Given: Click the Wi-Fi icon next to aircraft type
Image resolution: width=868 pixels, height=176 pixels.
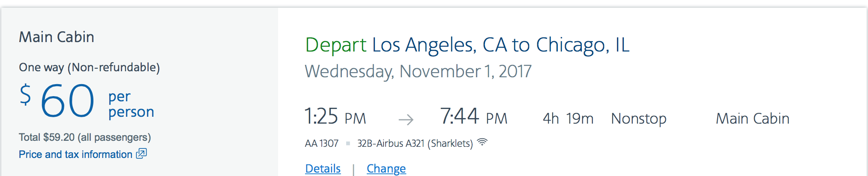Looking at the screenshot, I should click(x=482, y=142).
